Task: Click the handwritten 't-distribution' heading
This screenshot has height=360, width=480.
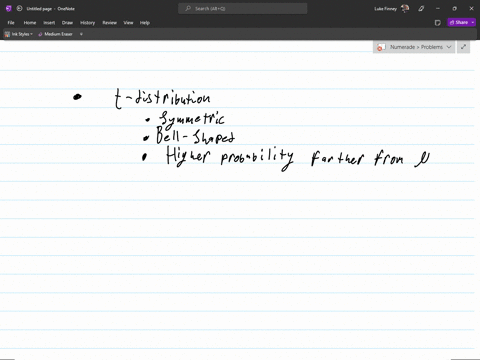Action: 162,98
